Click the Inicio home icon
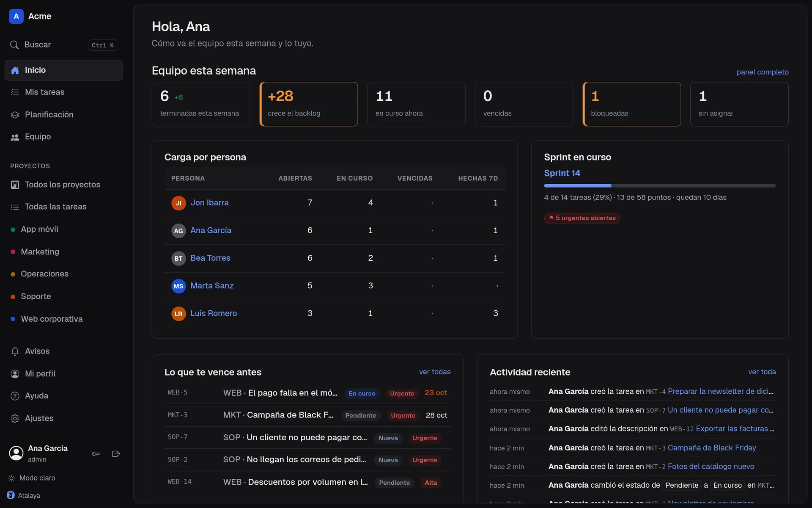Screen dimensions: 812x508 coord(15,70)
